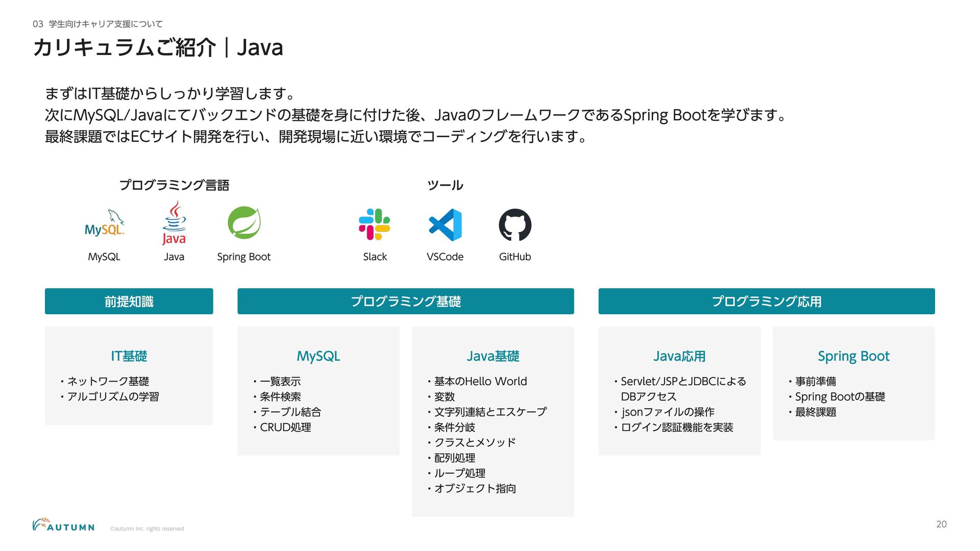Image resolution: width=980 pixels, height=551 pixels.
Task: Select the 前提知識 header bar
Action: pos(129,302)
